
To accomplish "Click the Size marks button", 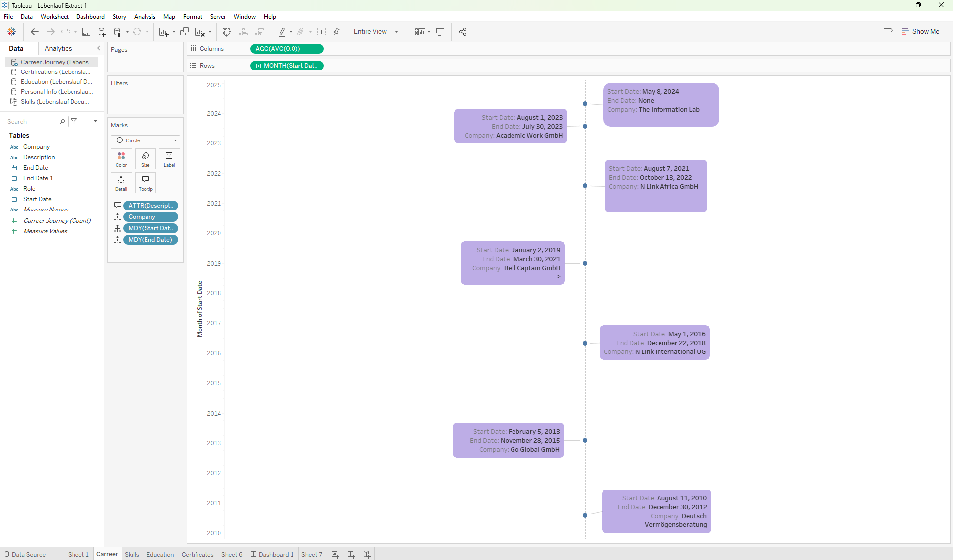I will [146, 159].
